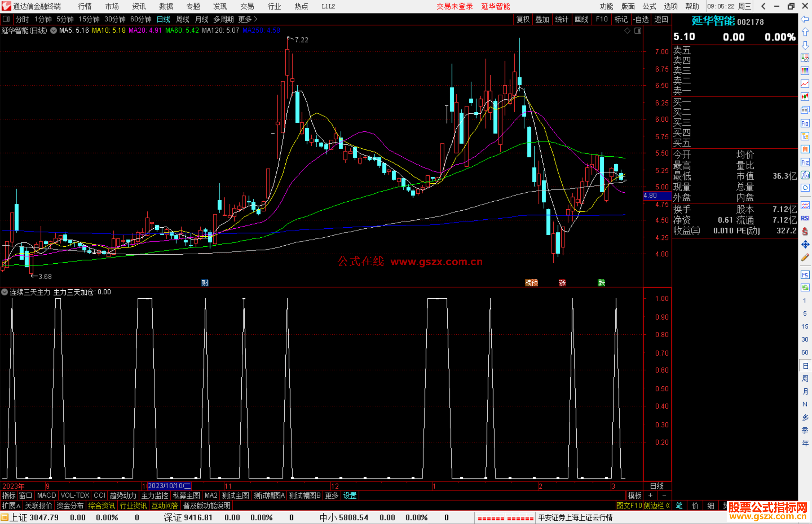Screen dimensions: 812x524
Task: Expand the 扩展 panel at bottom left
Action: pyautogui.click(x=11, y=506)
